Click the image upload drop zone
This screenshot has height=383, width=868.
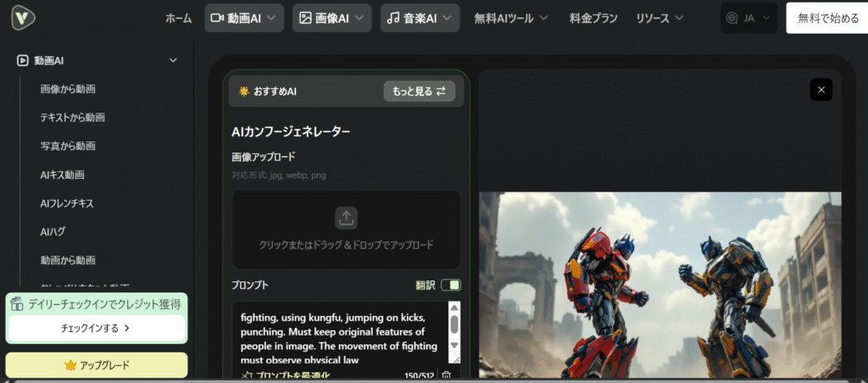[x=346, y=230]
